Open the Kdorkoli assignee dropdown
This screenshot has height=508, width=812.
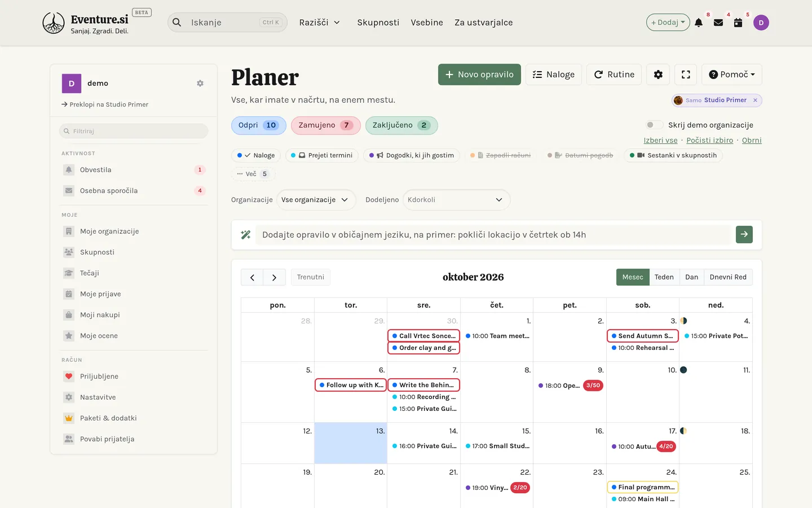[456, 200]
